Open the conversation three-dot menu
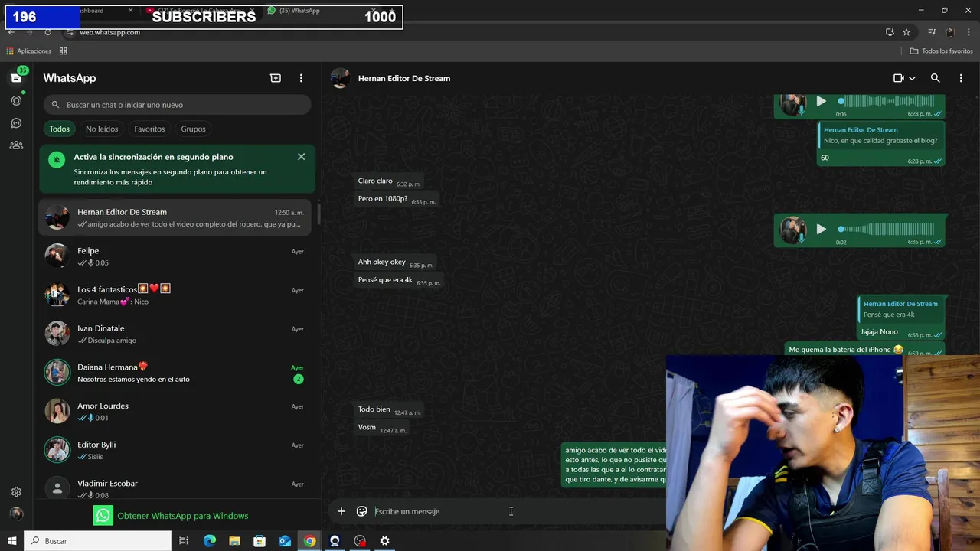Image resolution: width=980 pixels, height=551 pixels. [961, 78]
